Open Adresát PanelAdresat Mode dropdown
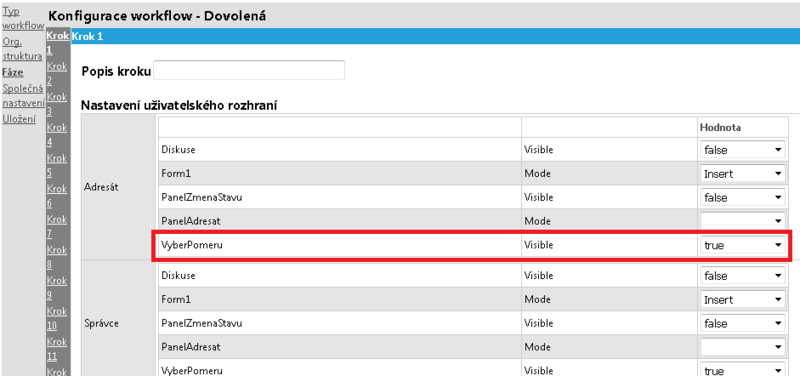This screenshot has width=800, height=376. [x=742, y=221]
